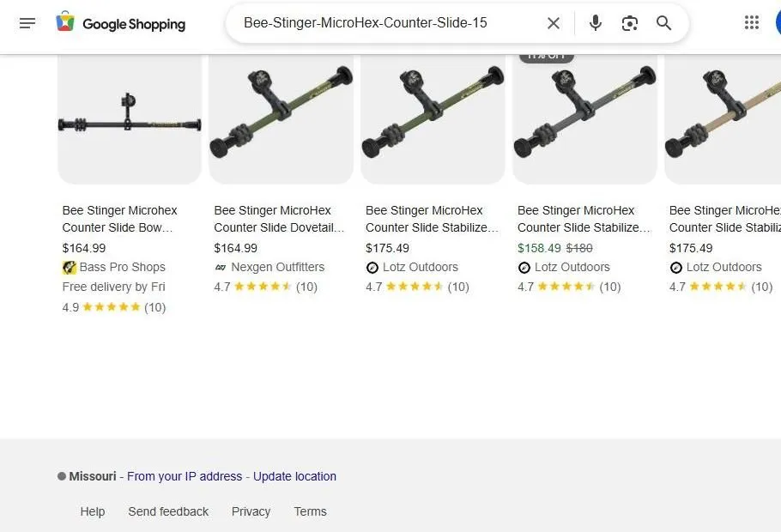781x532 pixels.
Task: Open the Help page
Action: click(x=93, y=511)
